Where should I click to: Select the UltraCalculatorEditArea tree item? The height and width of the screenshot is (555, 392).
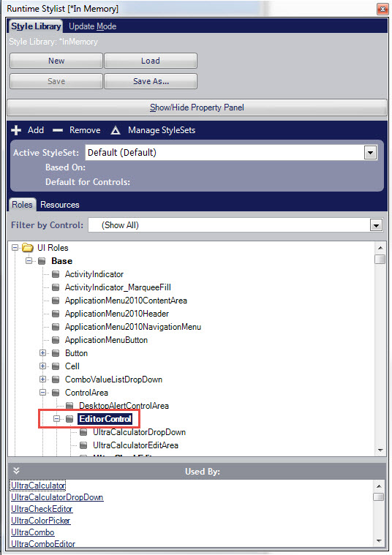point(135,445)
